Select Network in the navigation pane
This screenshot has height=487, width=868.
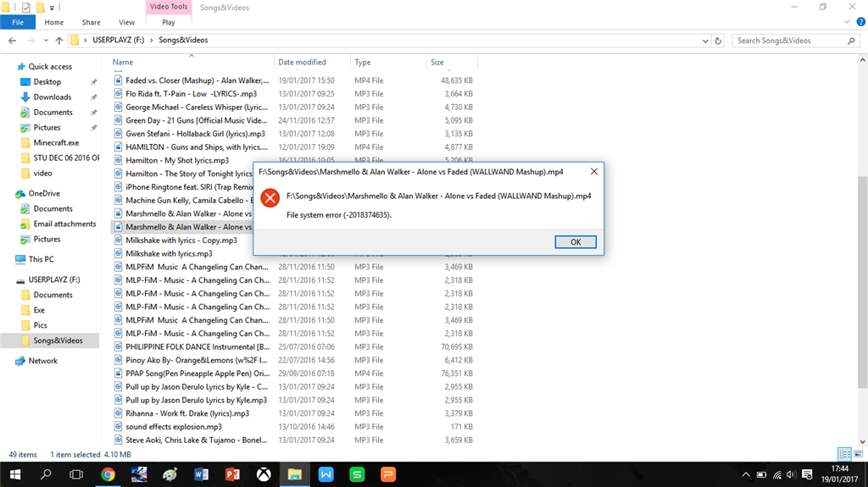coord(42,361)
